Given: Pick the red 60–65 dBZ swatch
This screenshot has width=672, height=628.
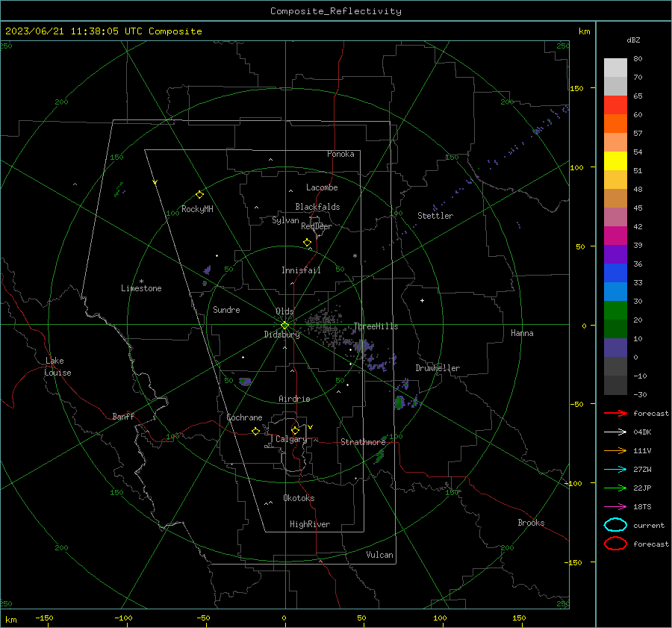Looking at the screenshot, I should point(615,105).
